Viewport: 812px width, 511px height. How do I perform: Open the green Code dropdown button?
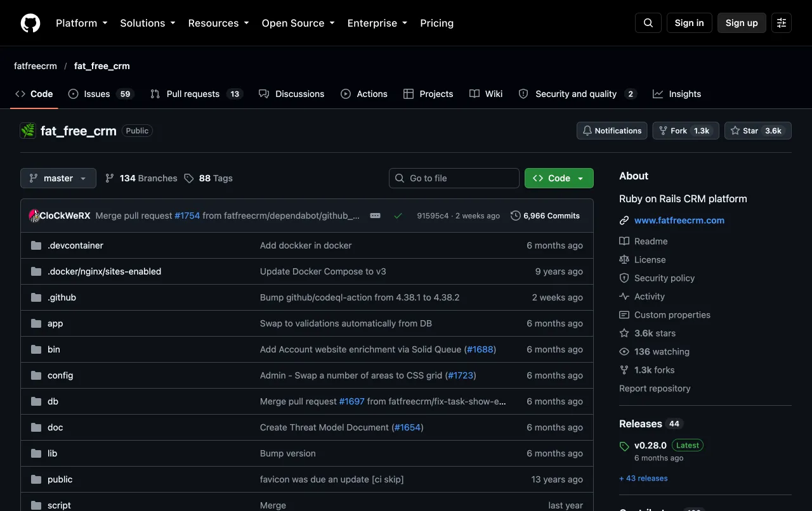pos(559,178)
